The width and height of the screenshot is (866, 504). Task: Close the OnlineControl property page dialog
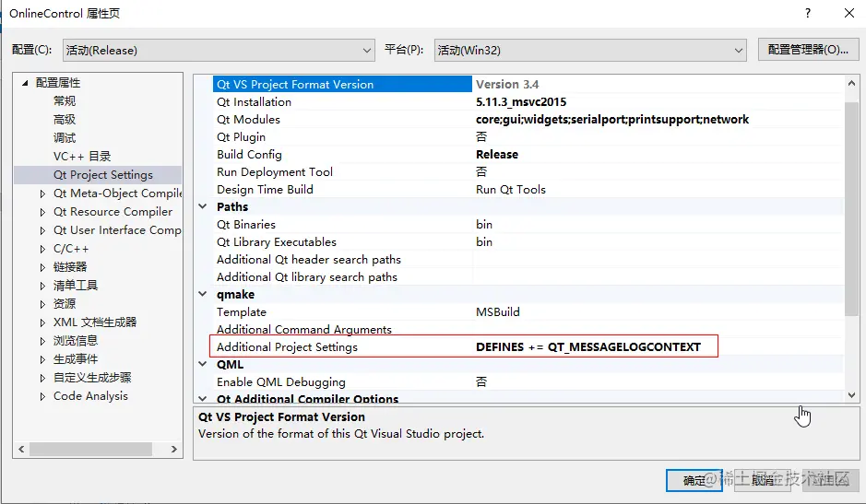click(x=849, y=13)
